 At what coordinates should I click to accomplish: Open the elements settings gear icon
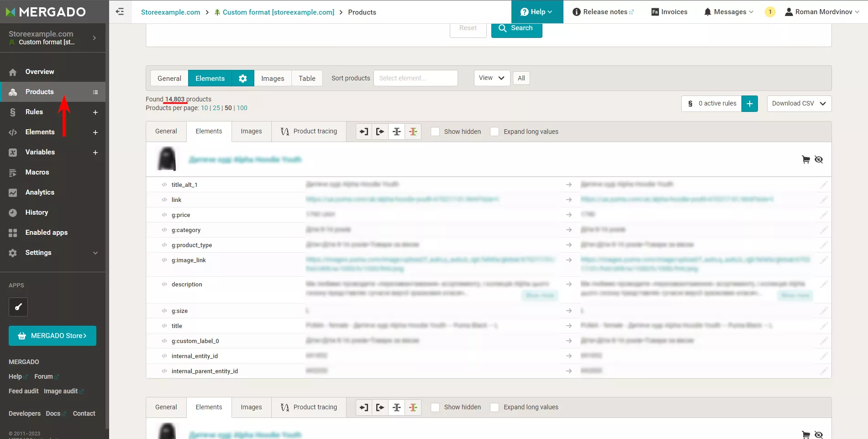[243, 78]
